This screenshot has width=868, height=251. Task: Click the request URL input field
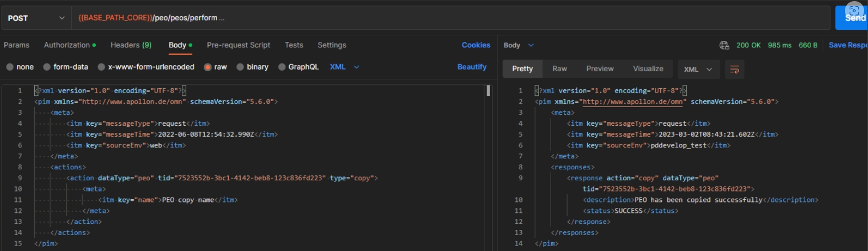pos(441,18)
